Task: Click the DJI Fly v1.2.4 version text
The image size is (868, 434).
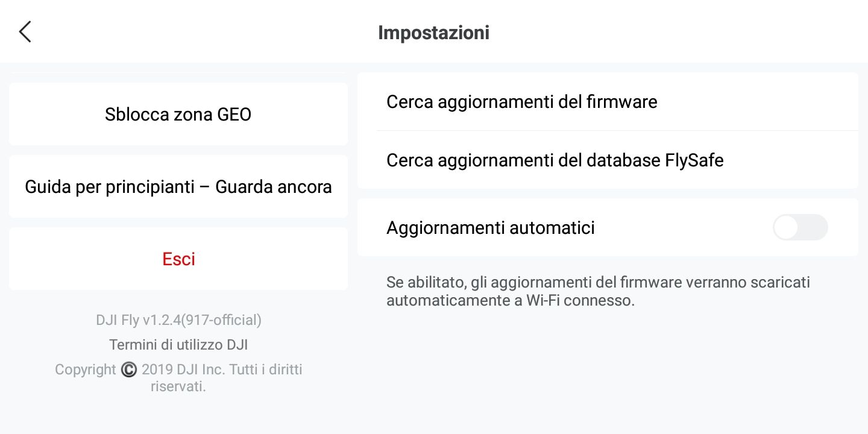Action: coord(178,320)
